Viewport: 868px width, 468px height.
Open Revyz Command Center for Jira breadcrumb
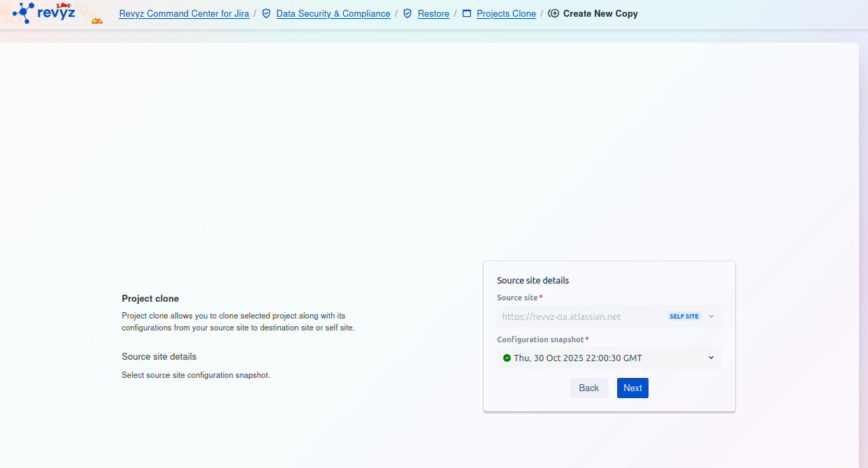pyautogui.click(x=184, y=13)
